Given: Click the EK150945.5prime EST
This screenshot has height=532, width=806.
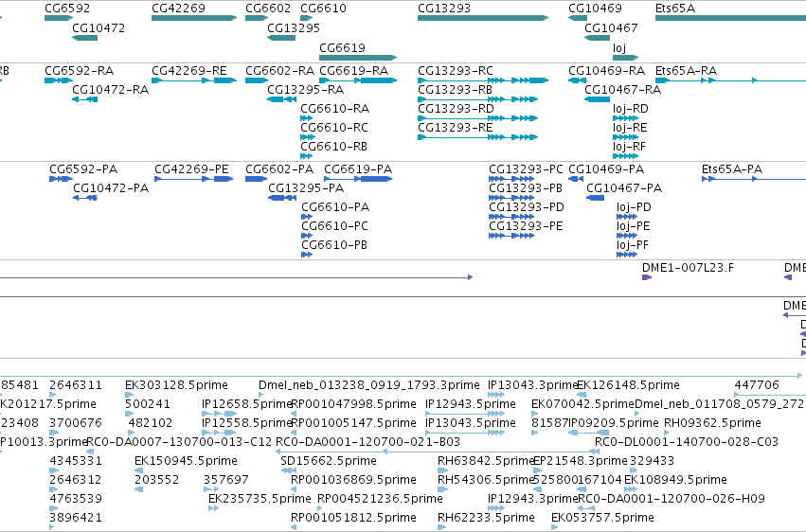Looking at the screenshot, I should coord(139,470).
